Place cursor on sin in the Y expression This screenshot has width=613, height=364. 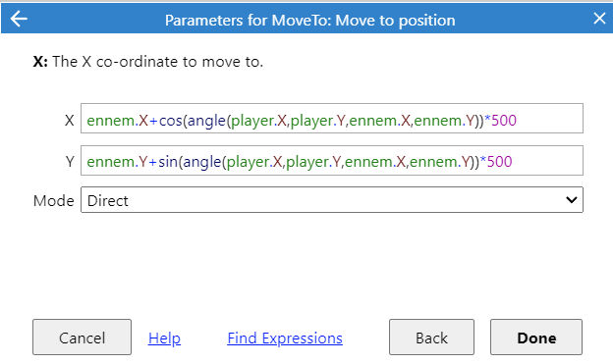coord(168,162)
